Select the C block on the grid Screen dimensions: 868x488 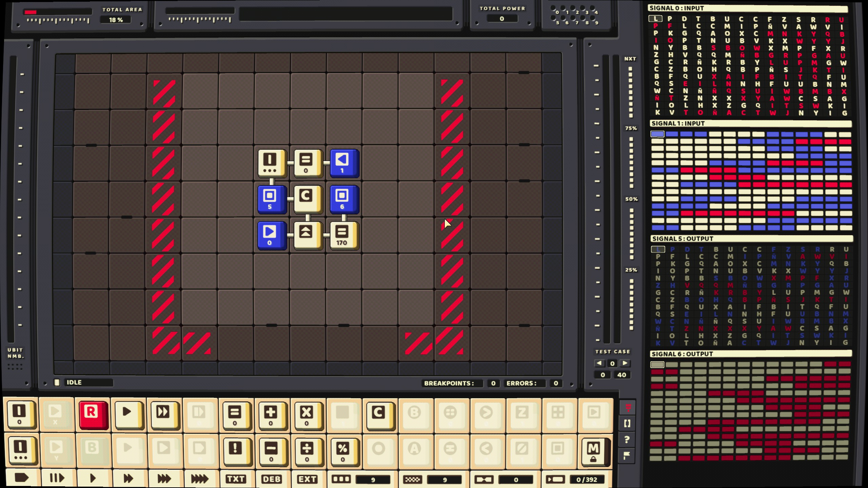(x=308, y=200)
